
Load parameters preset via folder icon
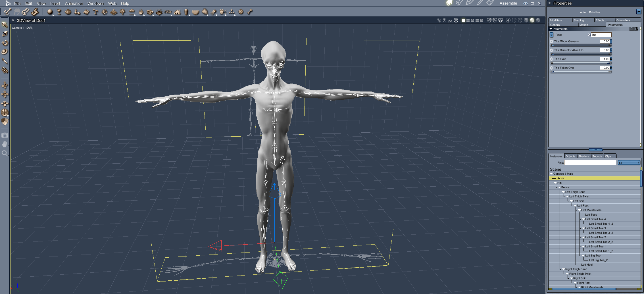pyautogui.click(x=636, y=29)
